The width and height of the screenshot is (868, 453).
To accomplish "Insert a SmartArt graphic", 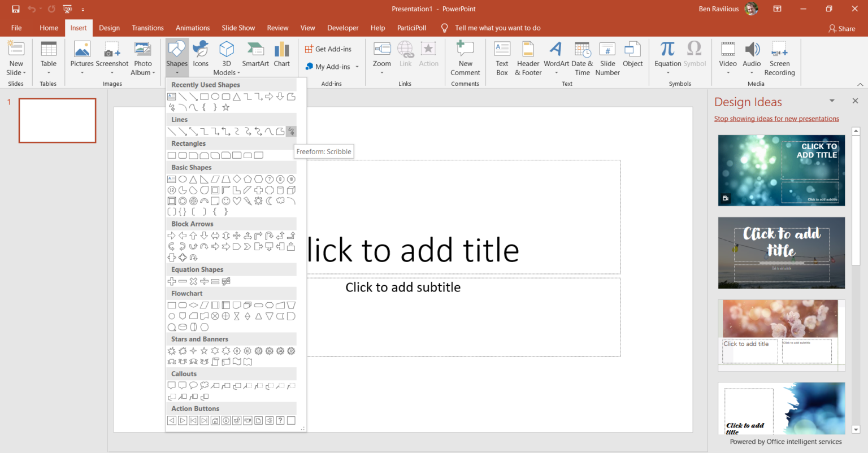I will click(255, 55).
